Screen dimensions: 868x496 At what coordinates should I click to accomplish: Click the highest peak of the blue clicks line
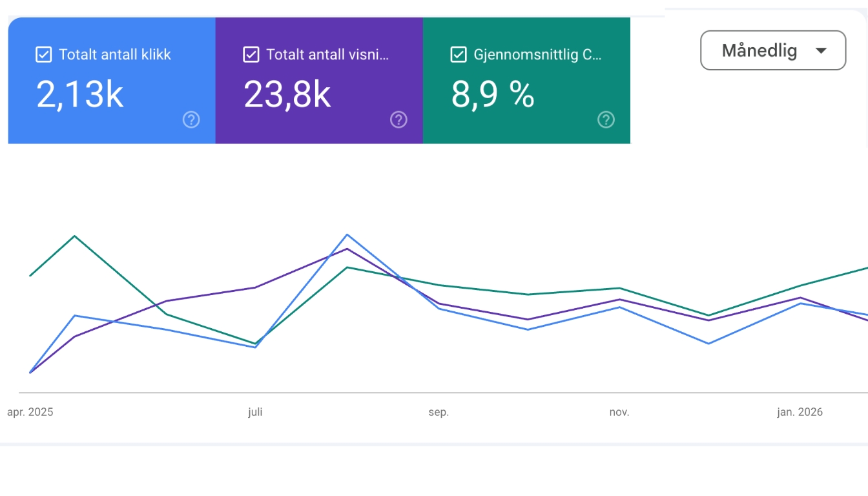[x=347, y=234]
